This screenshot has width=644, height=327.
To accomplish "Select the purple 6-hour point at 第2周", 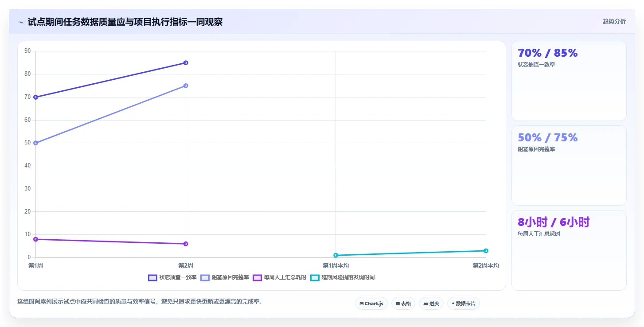I will pyautogui.click(x=186, y=244).
